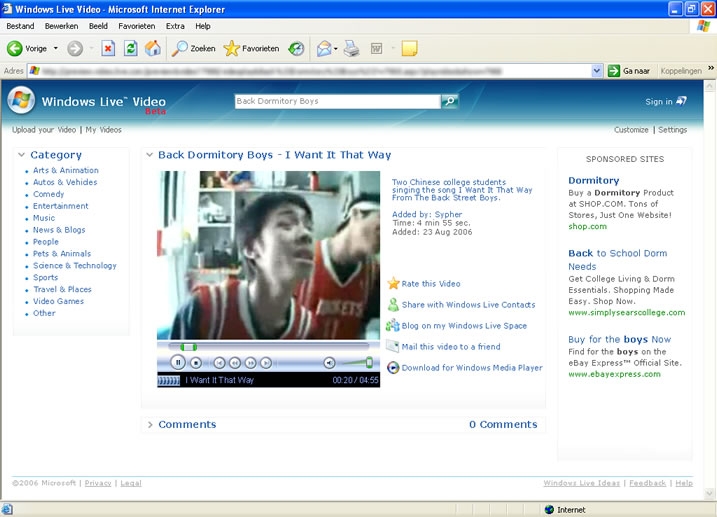
Task: Open the www.ebayexpress.com sponsored link
Action: point(614,374)
